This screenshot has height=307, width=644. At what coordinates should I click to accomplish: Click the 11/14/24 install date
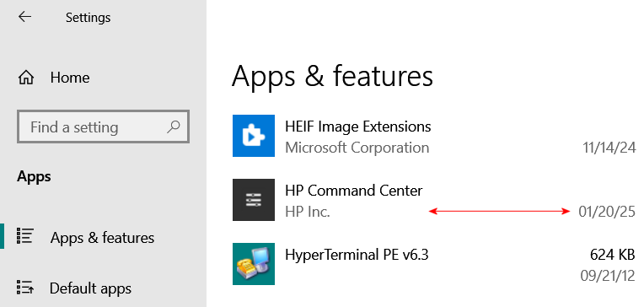[x=609, y=148]
